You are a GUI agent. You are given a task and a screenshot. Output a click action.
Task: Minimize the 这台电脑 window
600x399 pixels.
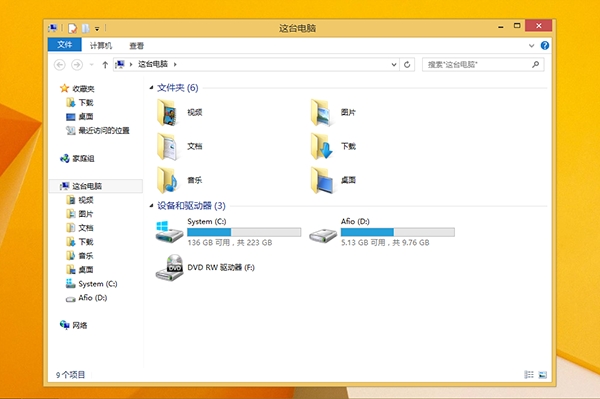501,26
